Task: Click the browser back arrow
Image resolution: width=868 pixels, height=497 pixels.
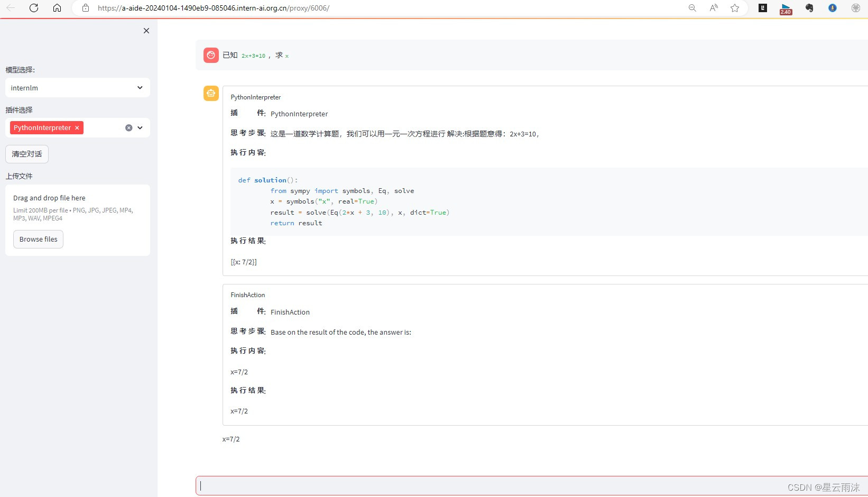Action: 11,8
